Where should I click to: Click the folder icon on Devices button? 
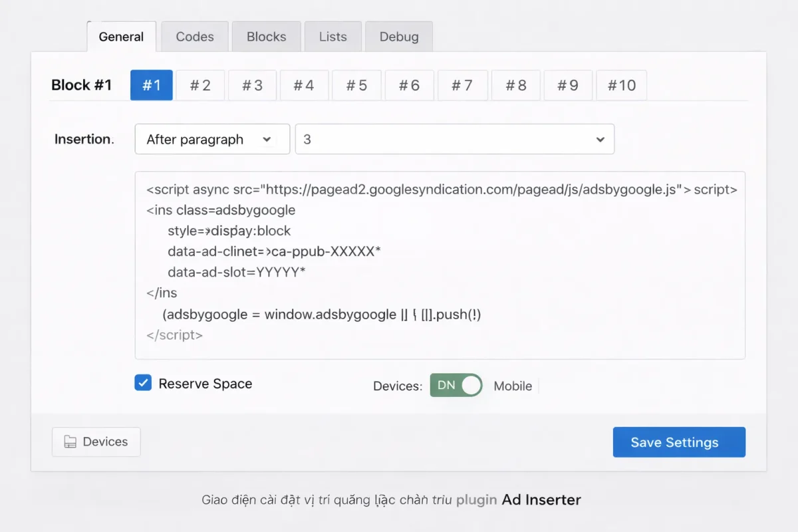(x=70, y=442)
